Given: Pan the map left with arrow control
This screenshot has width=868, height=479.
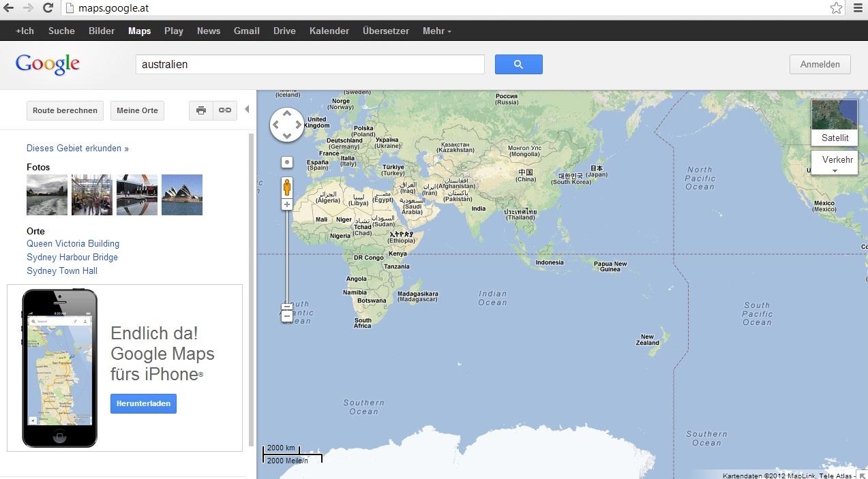Looking at the screenshot, I should click(275, 125).
